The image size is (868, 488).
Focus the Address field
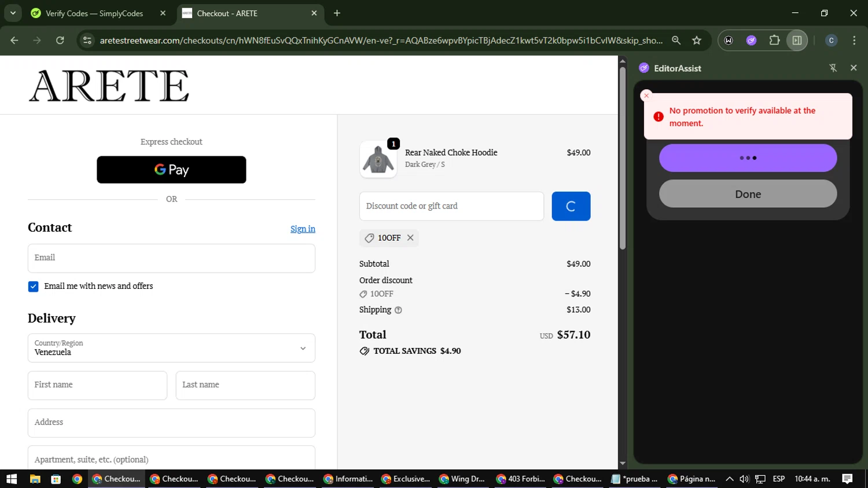click(x=171, y=423)
